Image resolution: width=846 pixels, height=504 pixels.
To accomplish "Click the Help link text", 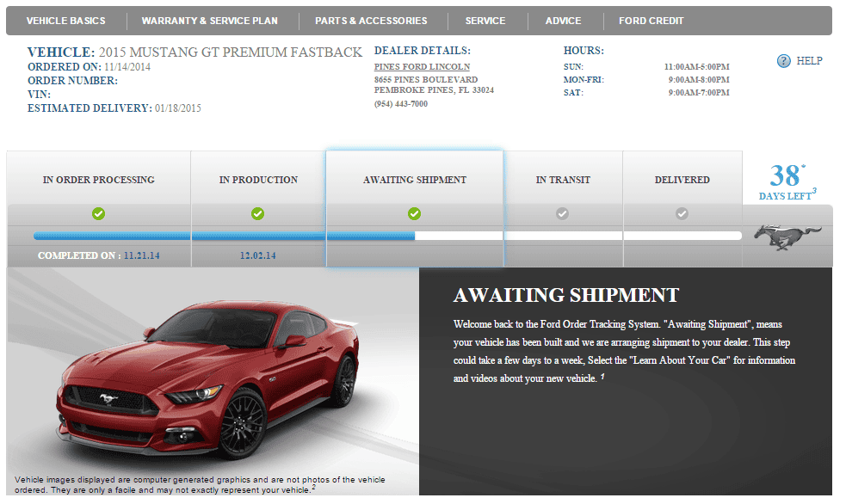I will coord(809,61).
